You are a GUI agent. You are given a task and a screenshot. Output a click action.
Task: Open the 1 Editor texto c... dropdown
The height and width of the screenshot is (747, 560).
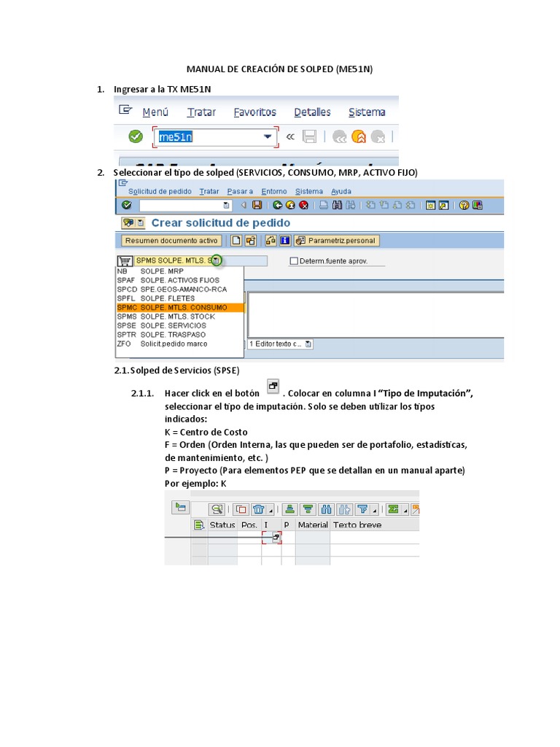(308, 344)
